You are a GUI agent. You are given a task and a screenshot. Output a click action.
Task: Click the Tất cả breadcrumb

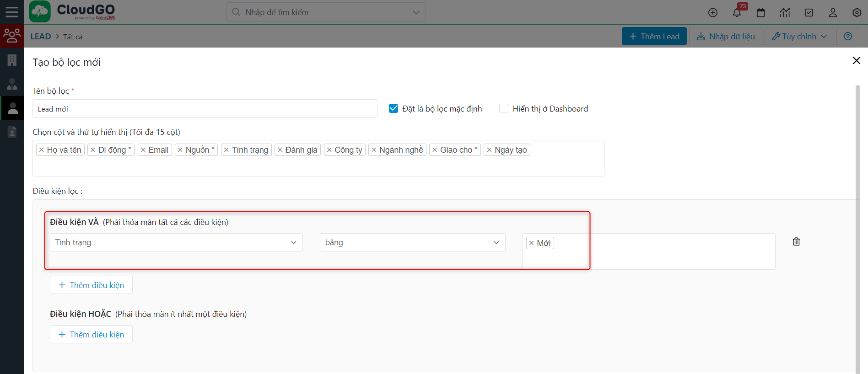coord(73,37)
